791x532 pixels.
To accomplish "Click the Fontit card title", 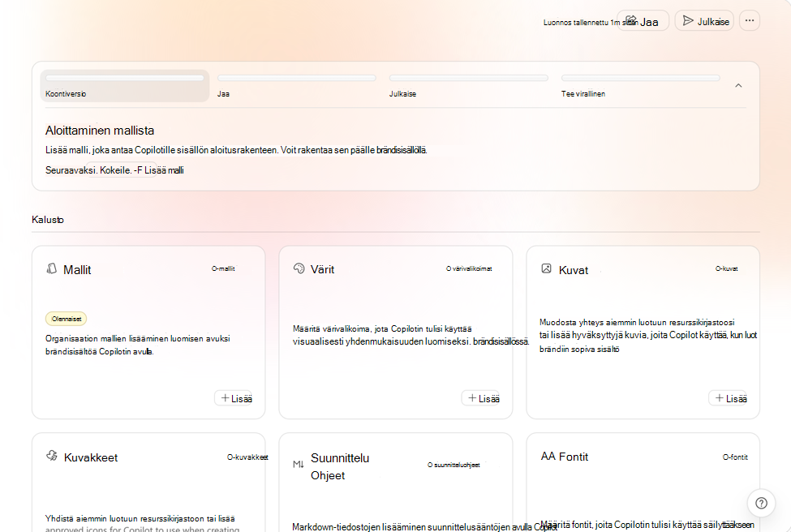I will [574, 457].
